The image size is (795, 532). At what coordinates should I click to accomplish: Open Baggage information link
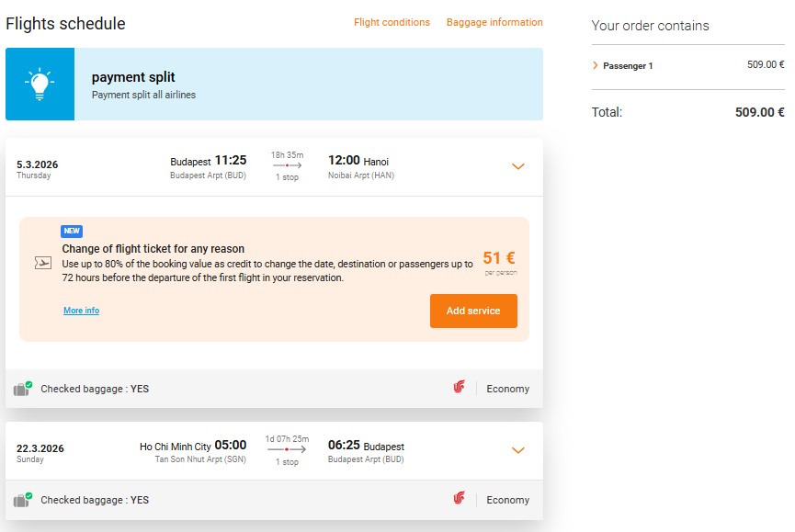(x=494, y=22)
